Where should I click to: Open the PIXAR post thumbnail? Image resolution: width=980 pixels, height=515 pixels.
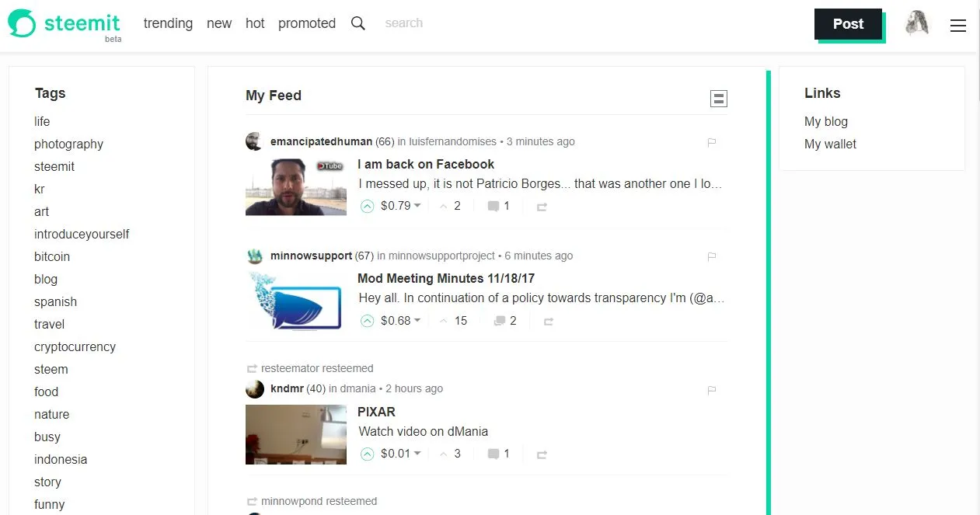(296, 434)
